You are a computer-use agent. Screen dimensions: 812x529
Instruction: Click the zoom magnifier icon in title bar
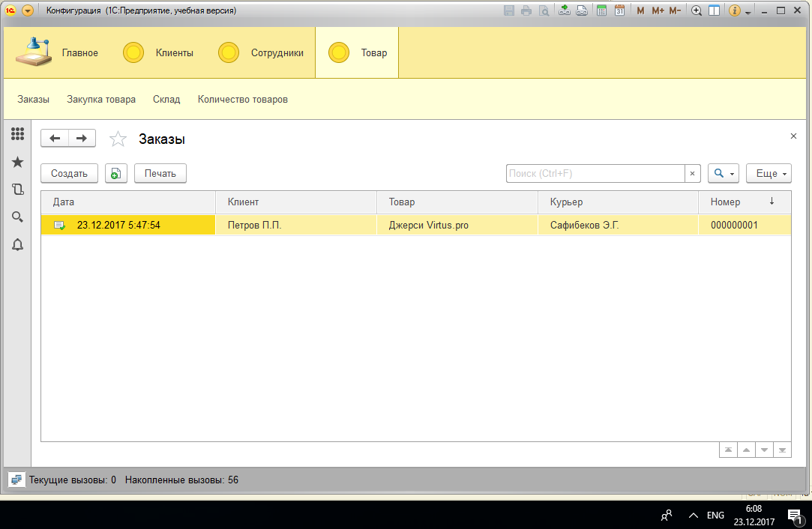[697, 10]
